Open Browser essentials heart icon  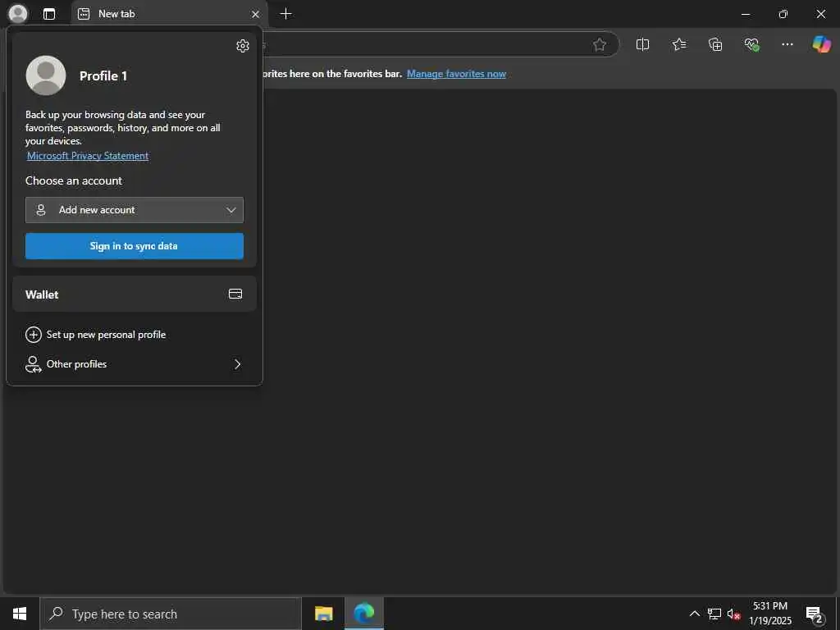(751, 44)
